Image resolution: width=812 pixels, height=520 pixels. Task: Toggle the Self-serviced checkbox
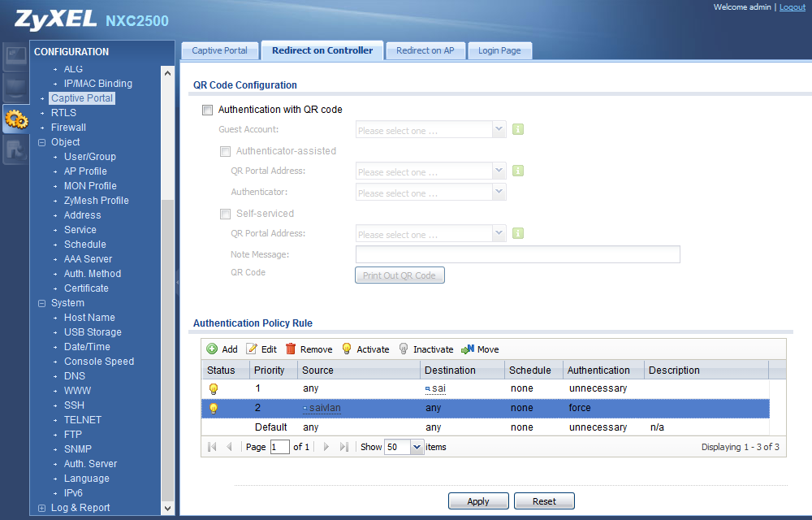click(226, 214)
